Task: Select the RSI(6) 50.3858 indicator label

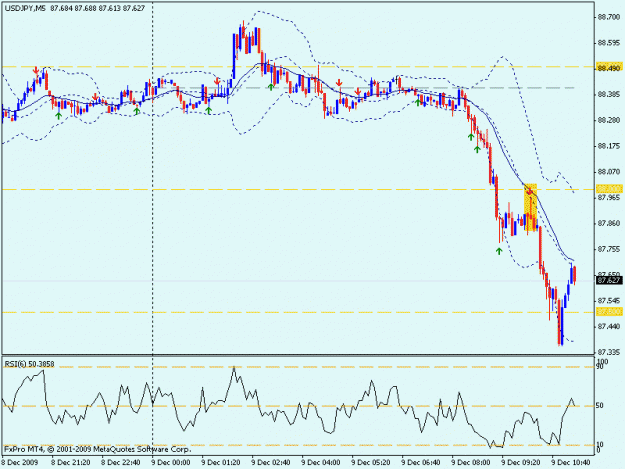Action: pyautogui.click(x=29, y=364)
